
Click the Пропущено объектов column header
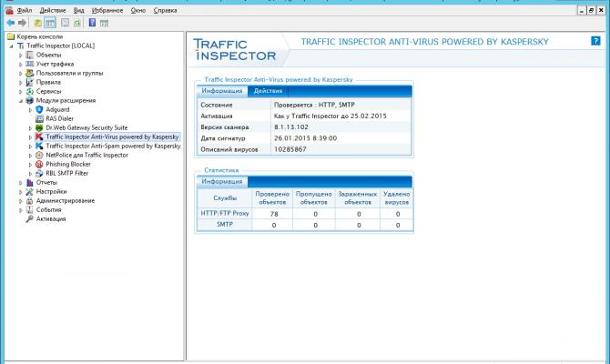click(314, 198)
